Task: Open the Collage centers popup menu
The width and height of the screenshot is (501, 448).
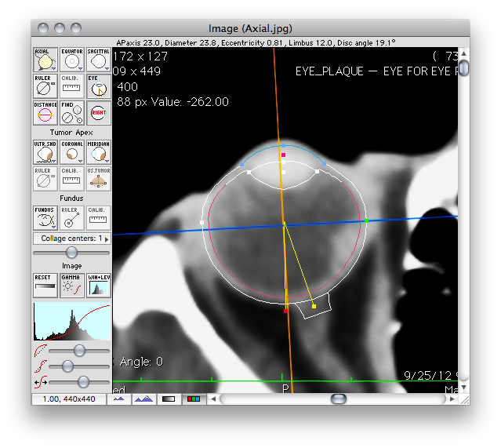Action: coord(72,239)
